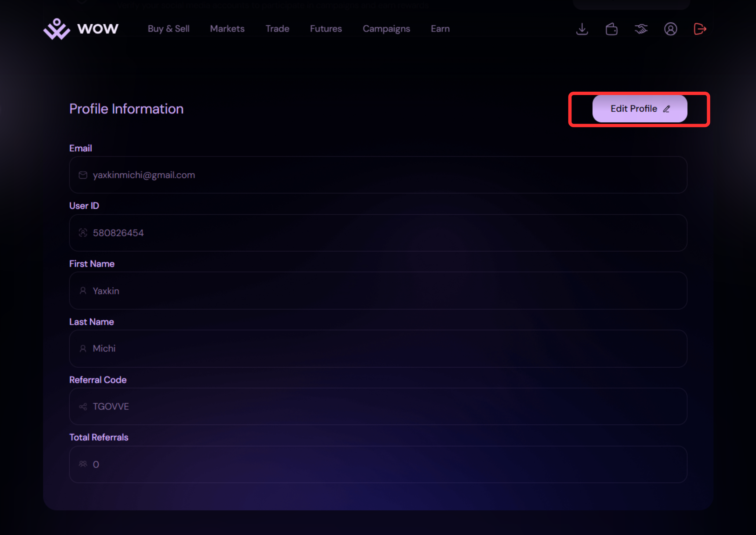Click the ID icon in User ID field
Screen dimensions: 756x535
coord(83,233)
